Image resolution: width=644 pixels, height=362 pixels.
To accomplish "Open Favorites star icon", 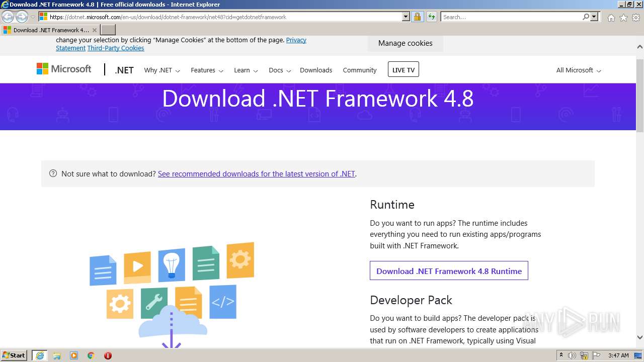I will (623, 18).
